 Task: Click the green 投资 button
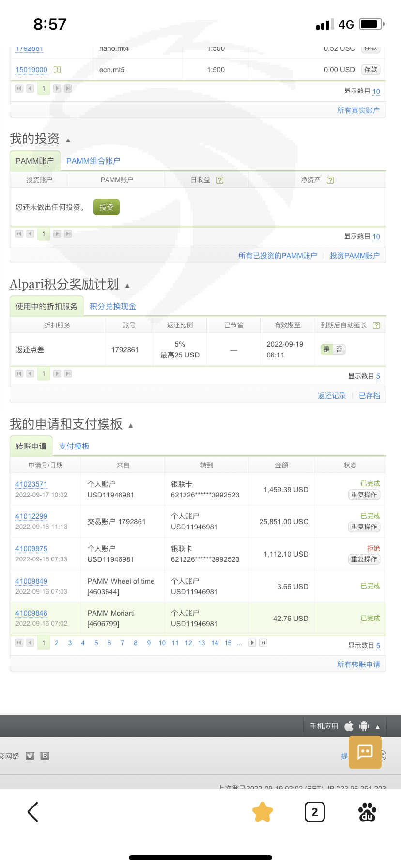(106, 207)
